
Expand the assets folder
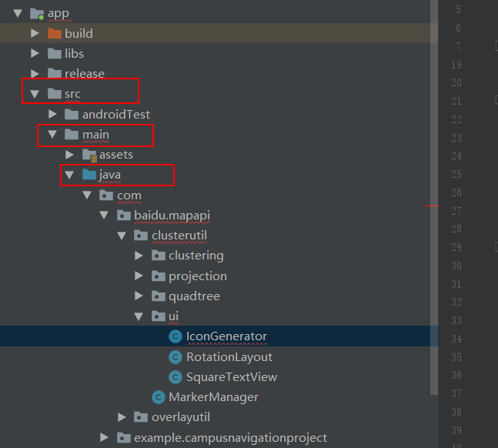(69, 155)
